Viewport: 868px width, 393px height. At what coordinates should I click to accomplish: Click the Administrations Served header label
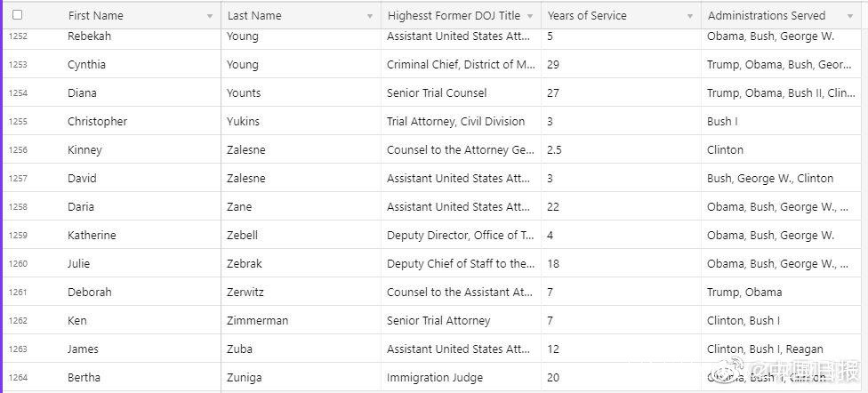coord(767,15)
